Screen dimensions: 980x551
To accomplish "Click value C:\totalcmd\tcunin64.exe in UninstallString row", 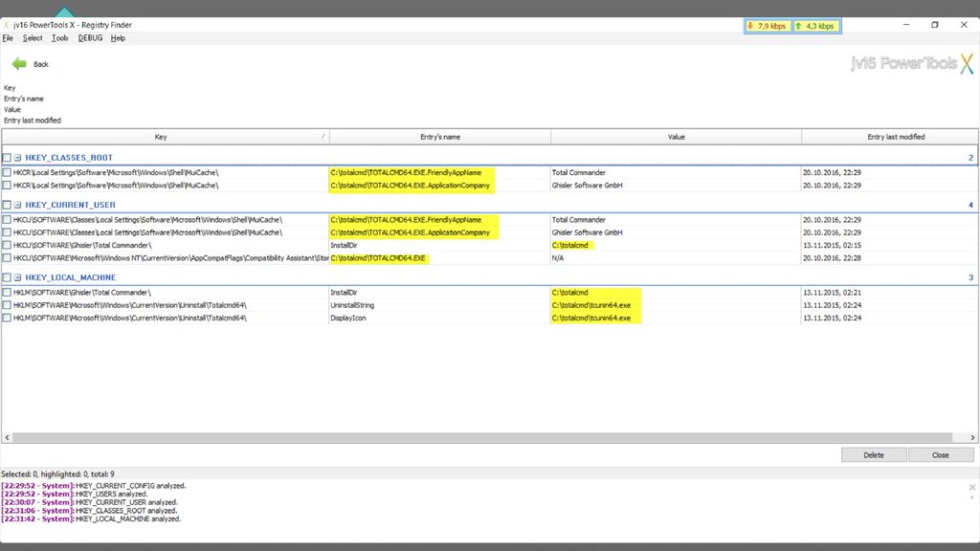I will (591, 305).
